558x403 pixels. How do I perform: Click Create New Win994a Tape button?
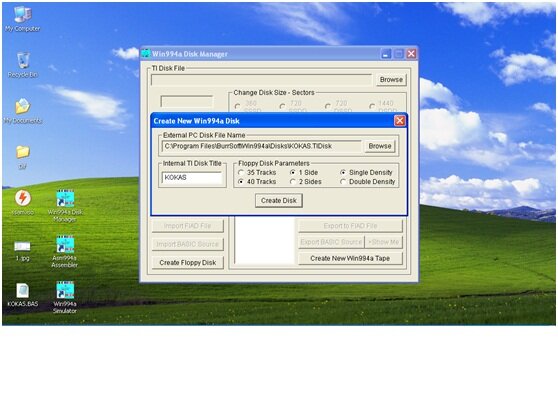350,258
